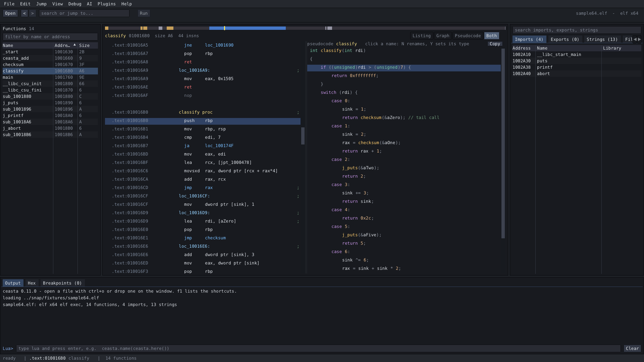Click the classify name in pseudocode signature
Screen dimensions: 644x362
pos(331,51)
